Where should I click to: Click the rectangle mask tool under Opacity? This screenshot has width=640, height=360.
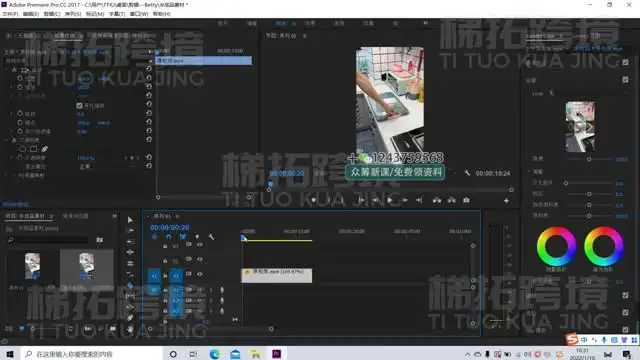33,149
